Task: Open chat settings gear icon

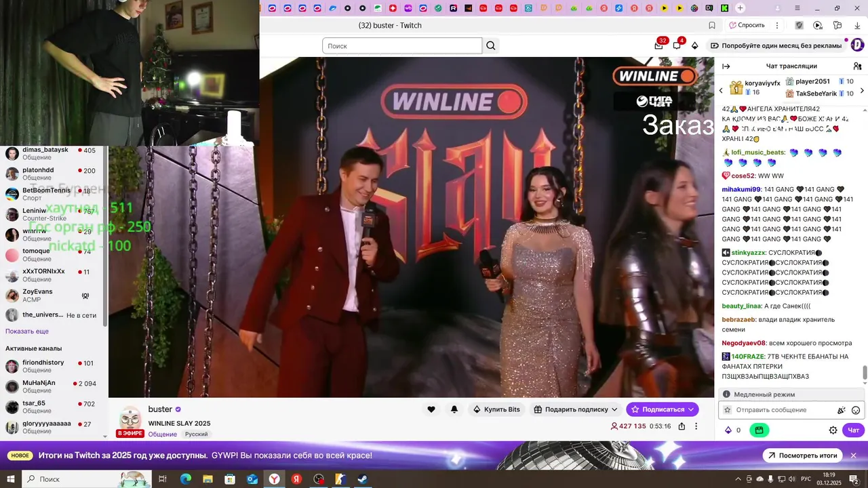Action: pos(833,430)
